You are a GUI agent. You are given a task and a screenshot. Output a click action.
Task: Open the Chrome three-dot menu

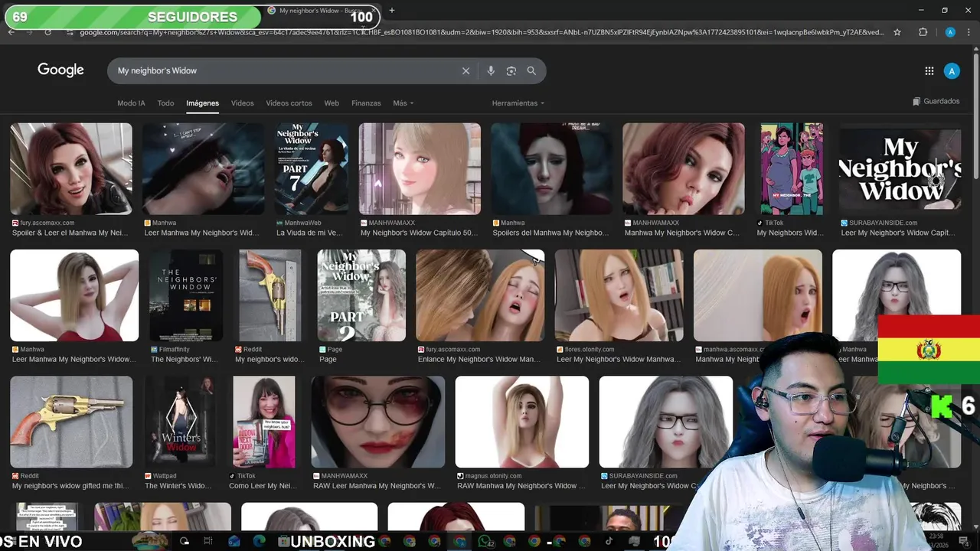969,32
